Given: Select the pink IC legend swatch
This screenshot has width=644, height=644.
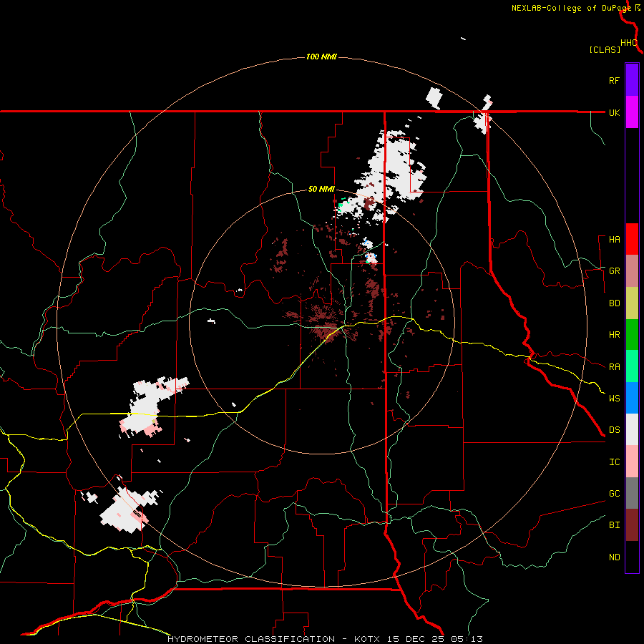Looking at the screenshot, I should click(632, 462).
